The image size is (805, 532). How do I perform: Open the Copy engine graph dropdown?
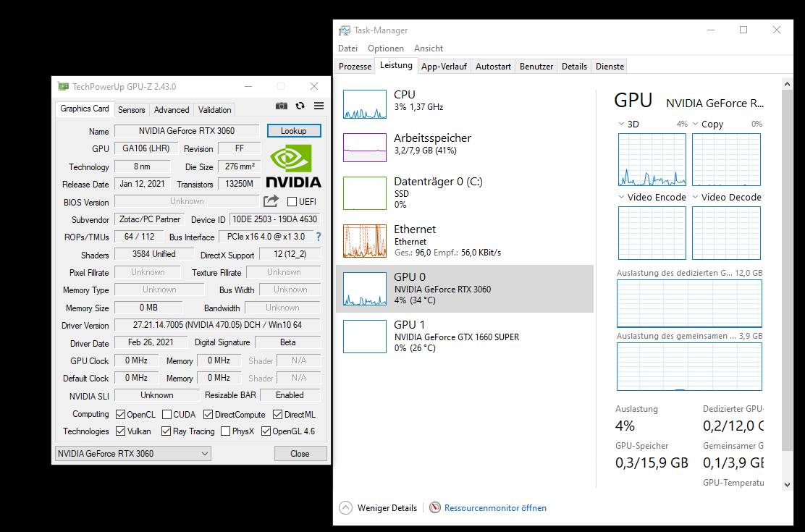pyautogui.click(x=696, y=124)
